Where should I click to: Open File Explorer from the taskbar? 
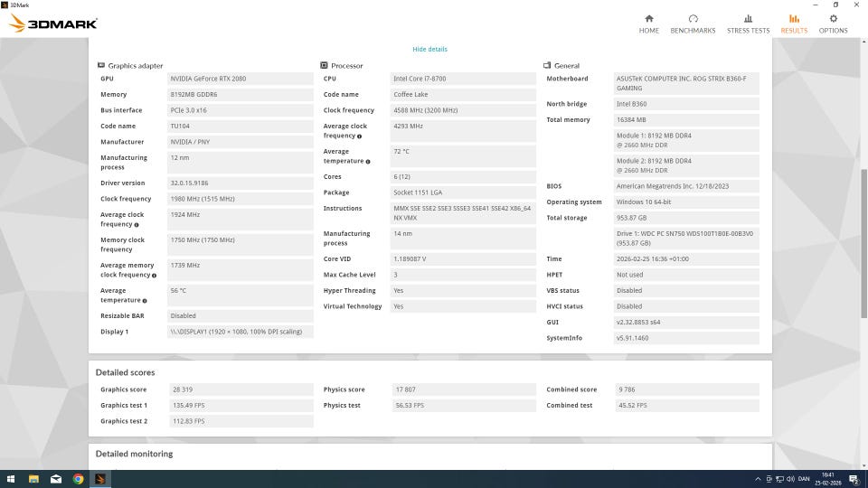(33, 479)
